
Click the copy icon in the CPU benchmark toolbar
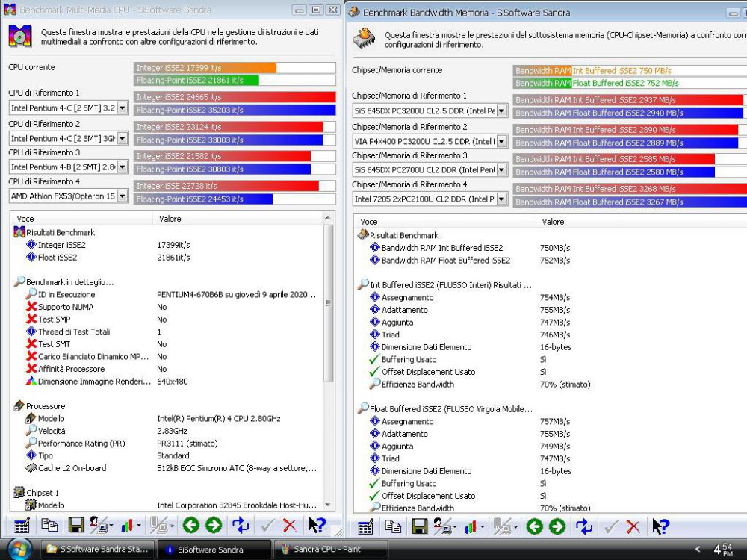click(49, 526)
